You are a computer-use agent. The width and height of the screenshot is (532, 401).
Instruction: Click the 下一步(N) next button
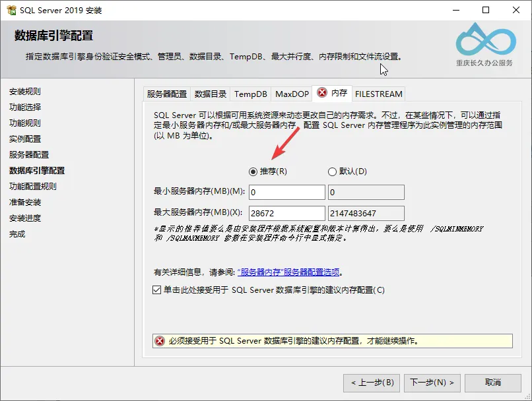coord(432,383)
